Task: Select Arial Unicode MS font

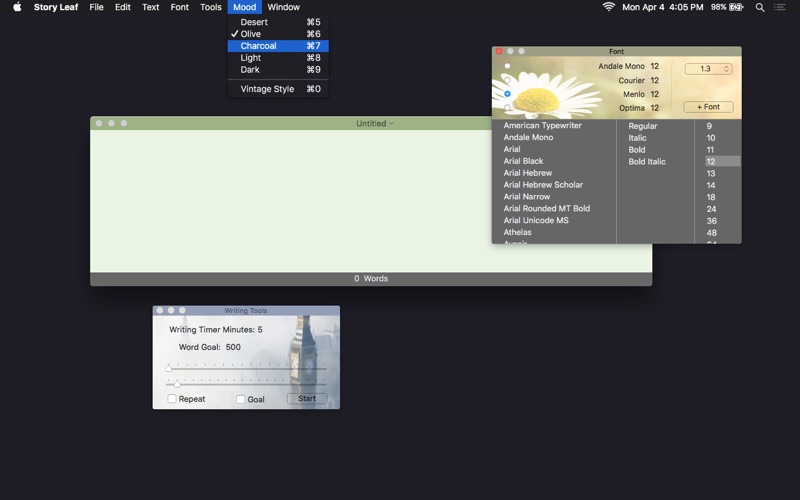Action: click(536, 220)
